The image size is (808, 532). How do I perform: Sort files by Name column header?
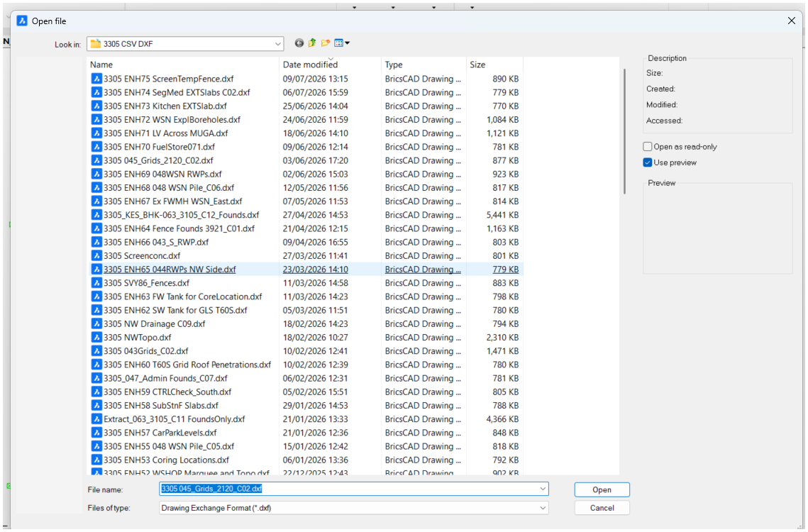[x=184, y=65]
